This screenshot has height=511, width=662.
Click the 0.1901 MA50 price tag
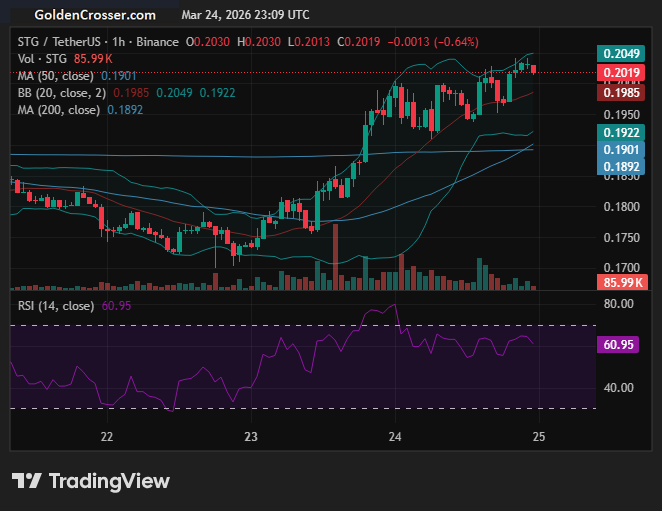(x=621, y=149)
